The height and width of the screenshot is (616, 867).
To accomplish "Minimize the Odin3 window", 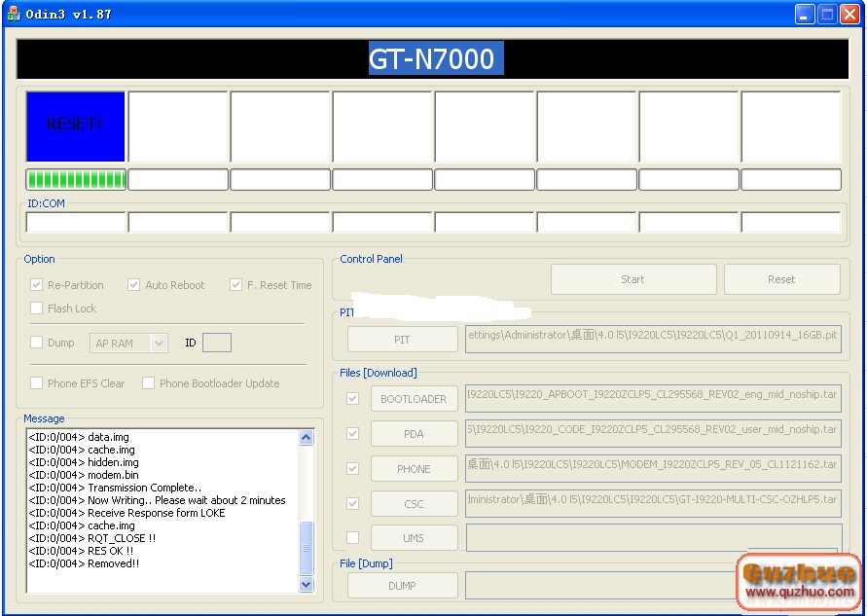I will coord(805,14).
